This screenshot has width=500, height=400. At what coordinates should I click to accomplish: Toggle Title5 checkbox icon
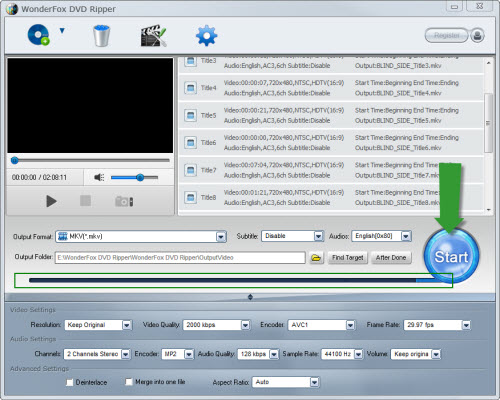[x=191, y=115]
